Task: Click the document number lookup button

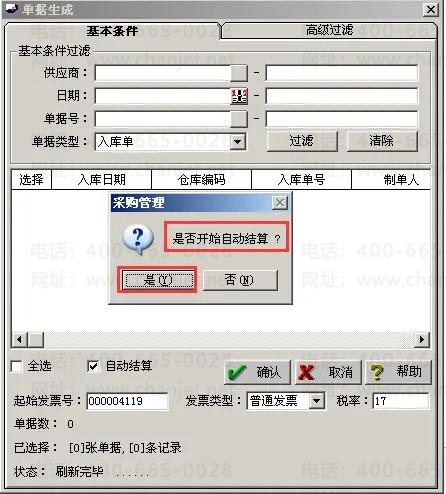Action: (x=239, y=119)
